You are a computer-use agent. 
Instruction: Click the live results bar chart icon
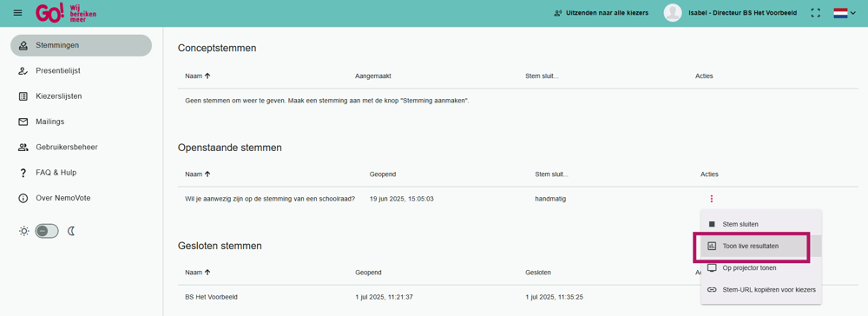point(712,246)
